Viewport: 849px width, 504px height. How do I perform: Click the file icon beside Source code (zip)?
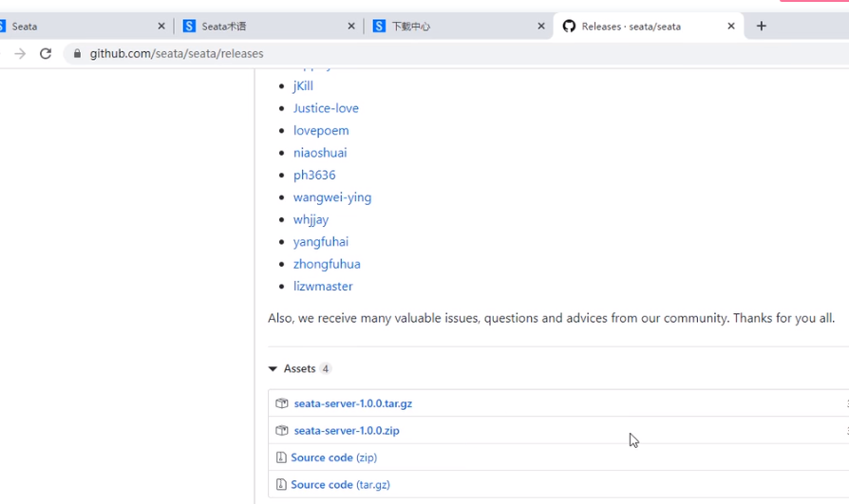click(281, 457)
